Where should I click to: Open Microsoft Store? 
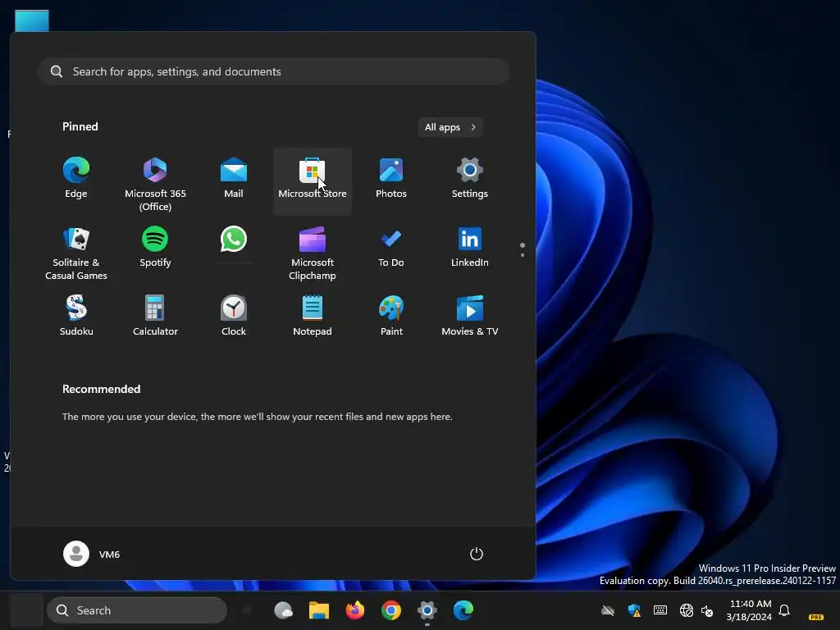tap(313, 181)
